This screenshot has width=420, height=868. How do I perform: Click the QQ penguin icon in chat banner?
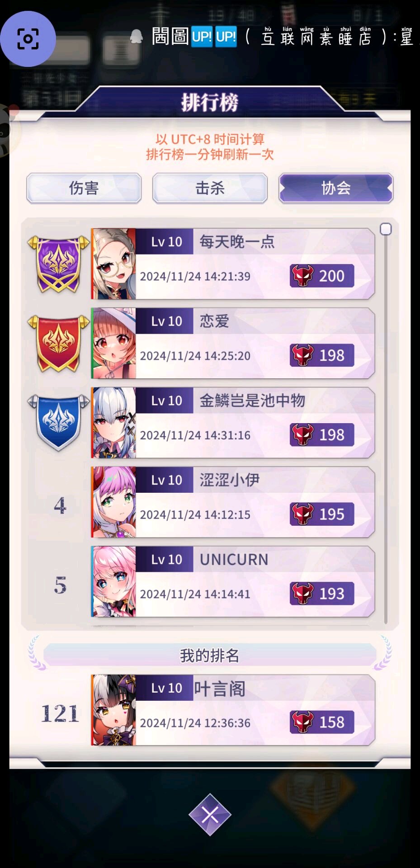(136, 36)
